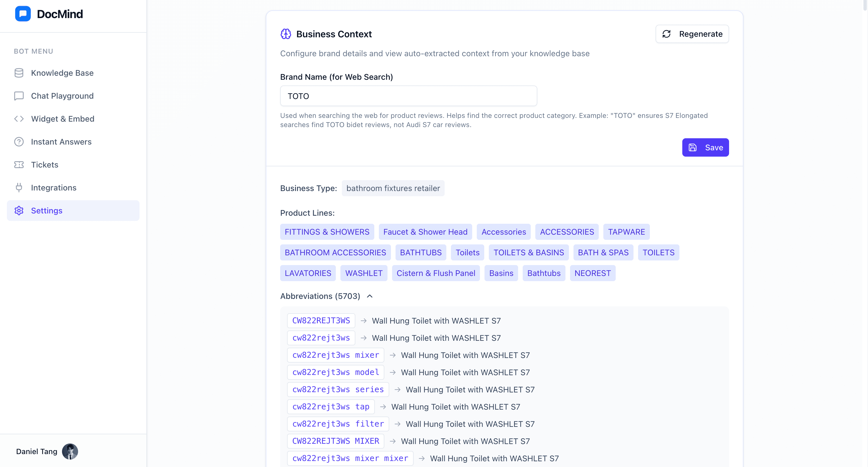
Task: Select the bathroom fixtures retailer tag
Action: [x=393, y=188]
